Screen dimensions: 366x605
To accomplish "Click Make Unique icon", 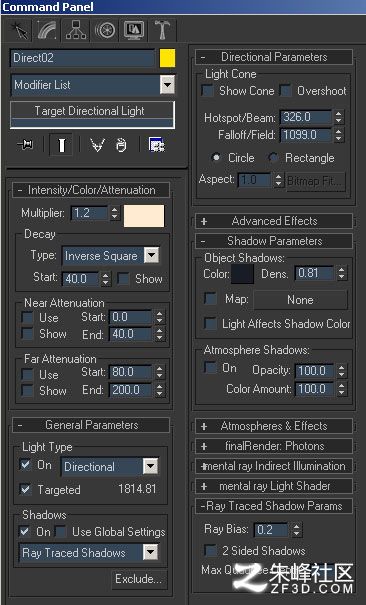I will point(97,145).
